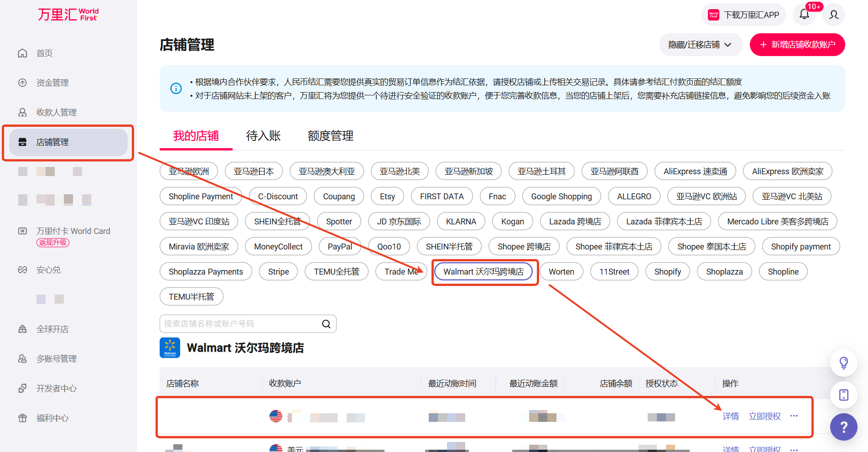This screenshot has height=452, width=868.
Task: Click the notification bell icon
Action: (x=805, y=15)
